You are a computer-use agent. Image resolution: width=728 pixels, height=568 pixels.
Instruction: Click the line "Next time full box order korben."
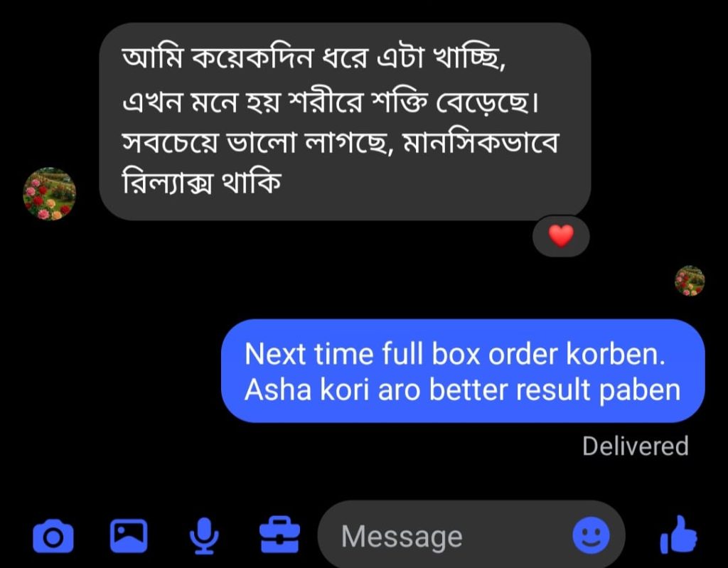coord(455,354)
